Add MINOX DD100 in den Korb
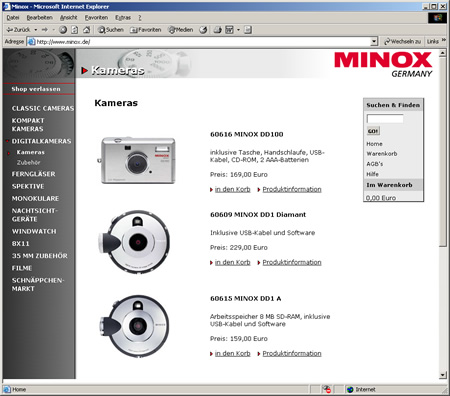This screenshot has width=450, height=396. click(x=232, y=189)
